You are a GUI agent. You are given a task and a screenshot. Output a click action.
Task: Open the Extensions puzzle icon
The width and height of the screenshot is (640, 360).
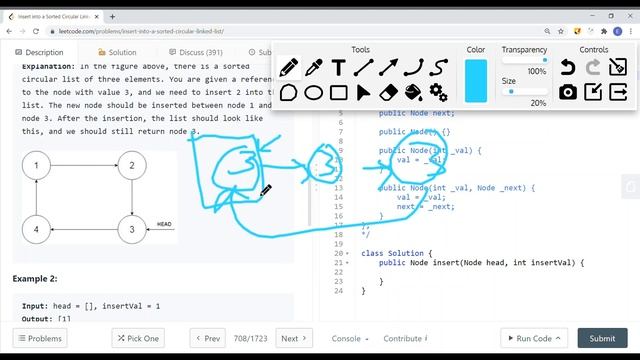tap(604, 31)
